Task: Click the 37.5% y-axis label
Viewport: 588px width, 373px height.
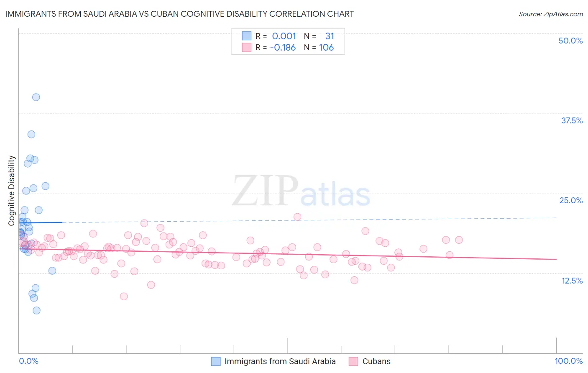Action: [572, 120]
